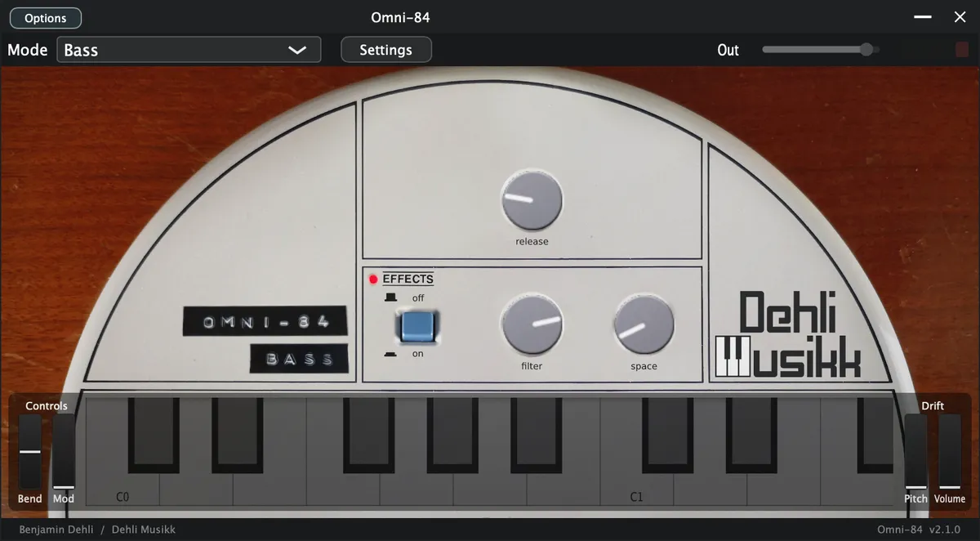Click the Drift Pitch slider
This screenshot has height=541, width=980.
coord(915,452)
